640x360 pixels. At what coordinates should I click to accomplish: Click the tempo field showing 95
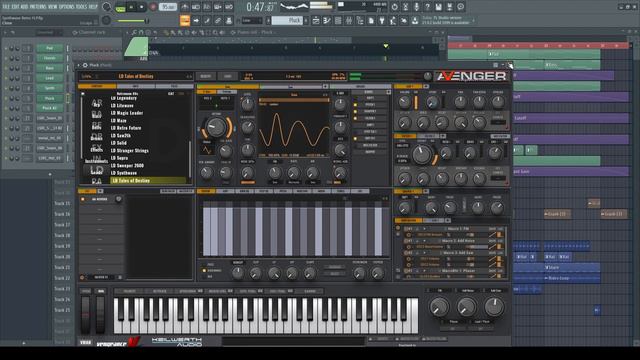(168, 7)
